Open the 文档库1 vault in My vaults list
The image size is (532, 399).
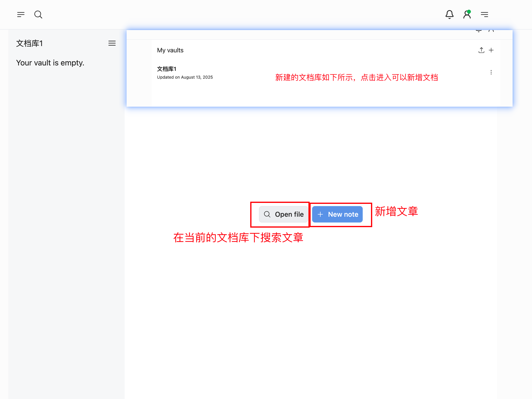pyautogui.click(x=167, y=69)
